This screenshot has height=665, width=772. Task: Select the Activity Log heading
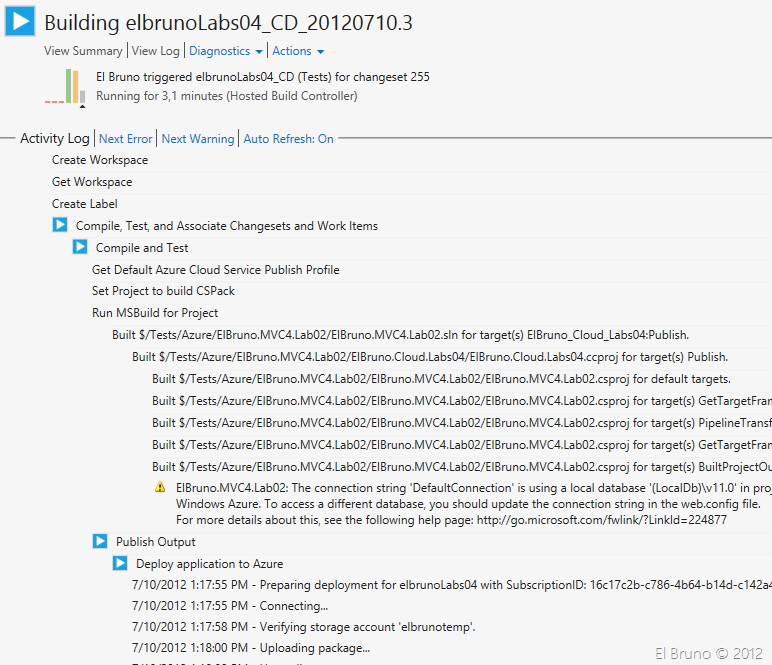pos(54,139)
